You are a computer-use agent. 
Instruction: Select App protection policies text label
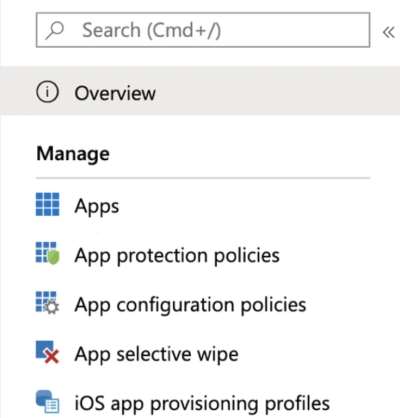pyautogui.click(x=177, y=256)
